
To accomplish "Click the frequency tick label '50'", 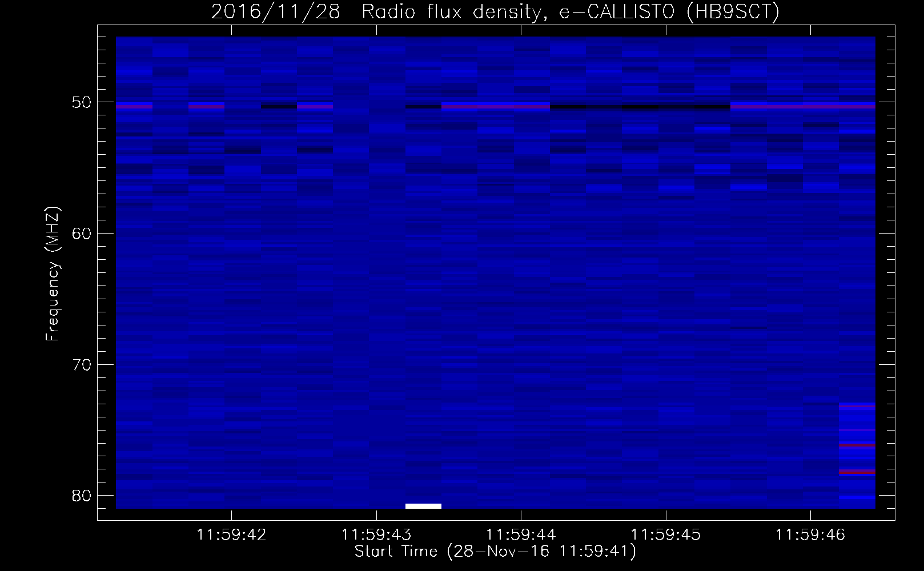I will tap(82, 102).
